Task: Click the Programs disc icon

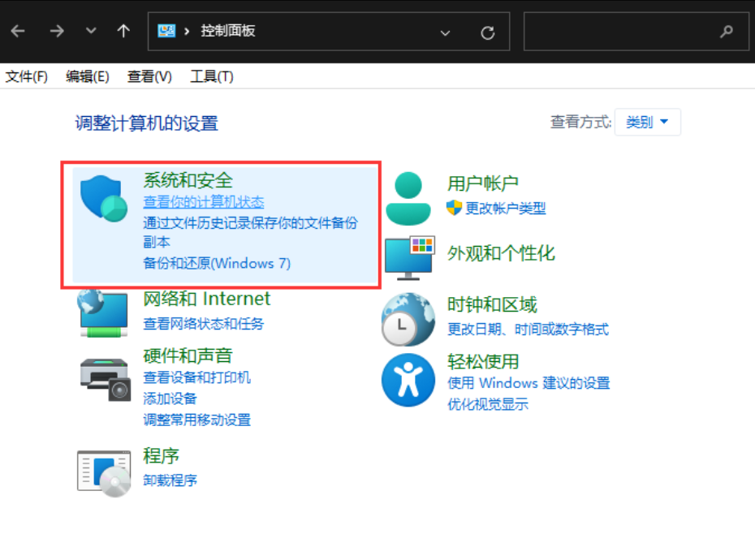Action: click(x=104, y=472)
